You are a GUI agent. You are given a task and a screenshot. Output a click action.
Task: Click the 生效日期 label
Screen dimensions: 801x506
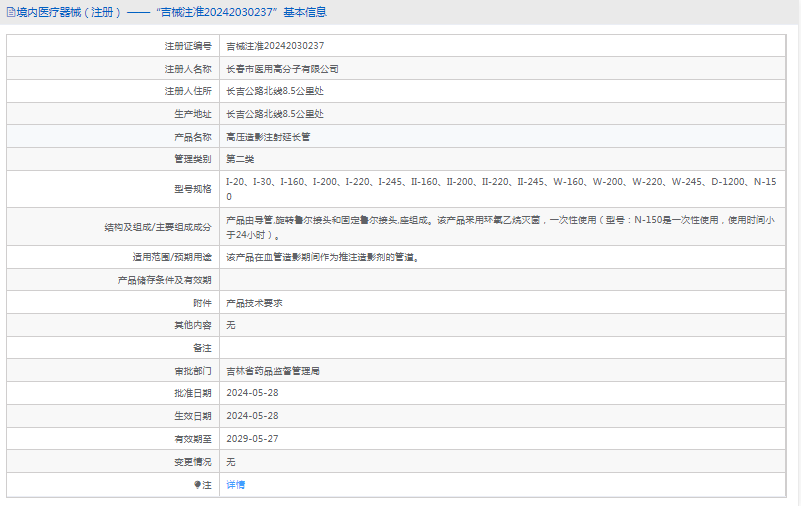pos(193,416)
